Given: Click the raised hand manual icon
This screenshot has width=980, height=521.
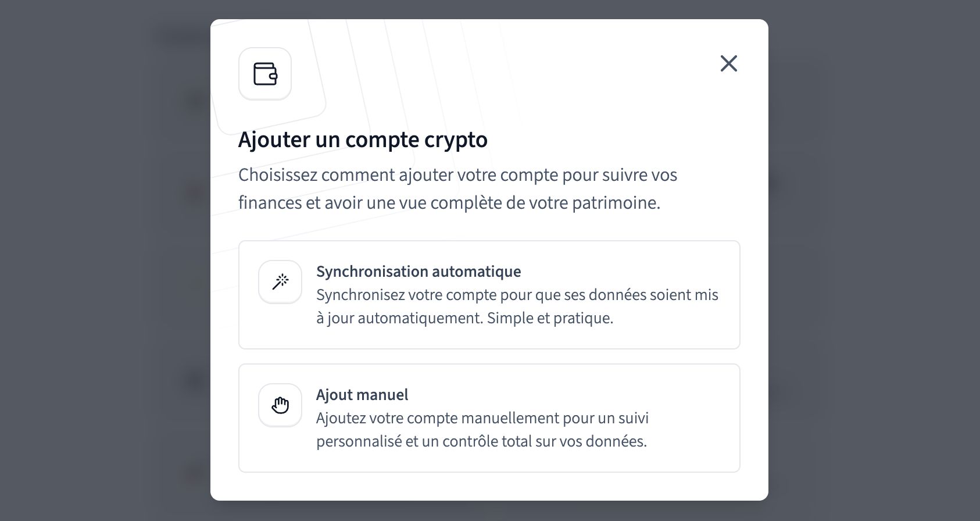Looking at the screenshot, I should (280, 405).
